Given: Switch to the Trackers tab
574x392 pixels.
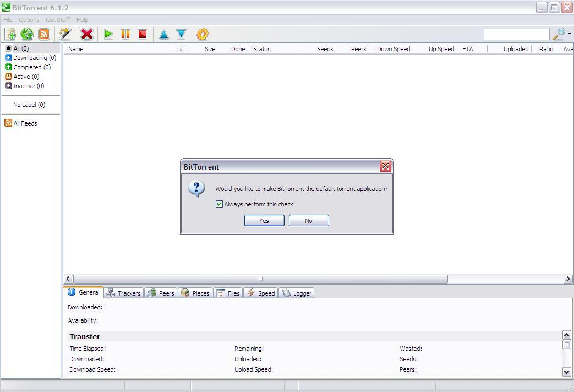Looking at the screenshot, I should (124, 293).
